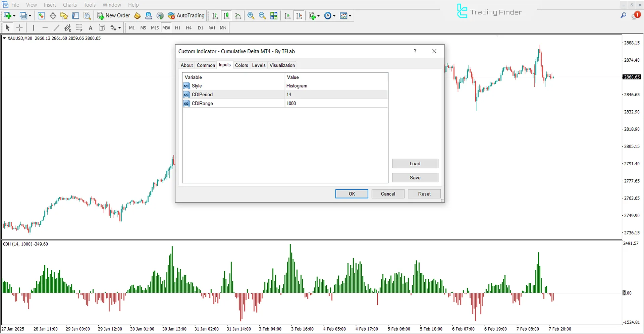Select the horizontal line drawing tool
Image resolution: width=644 pixels, height=334 pixels.
click(x=45, y=27)
